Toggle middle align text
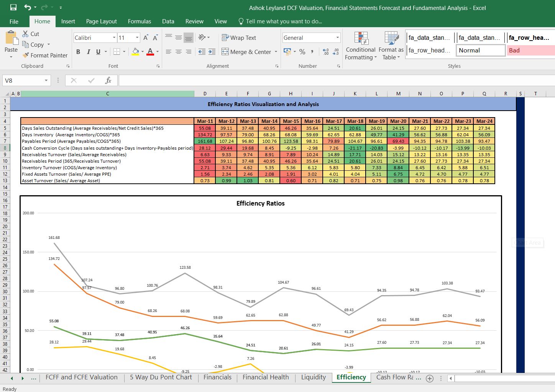 tap(179, 38)
